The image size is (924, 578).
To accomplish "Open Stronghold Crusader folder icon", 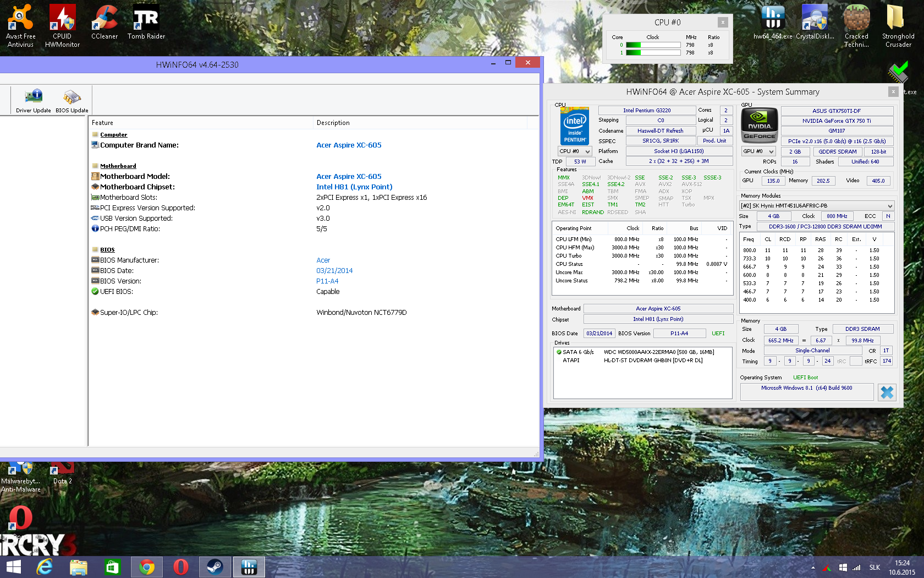I will (898, 25).
